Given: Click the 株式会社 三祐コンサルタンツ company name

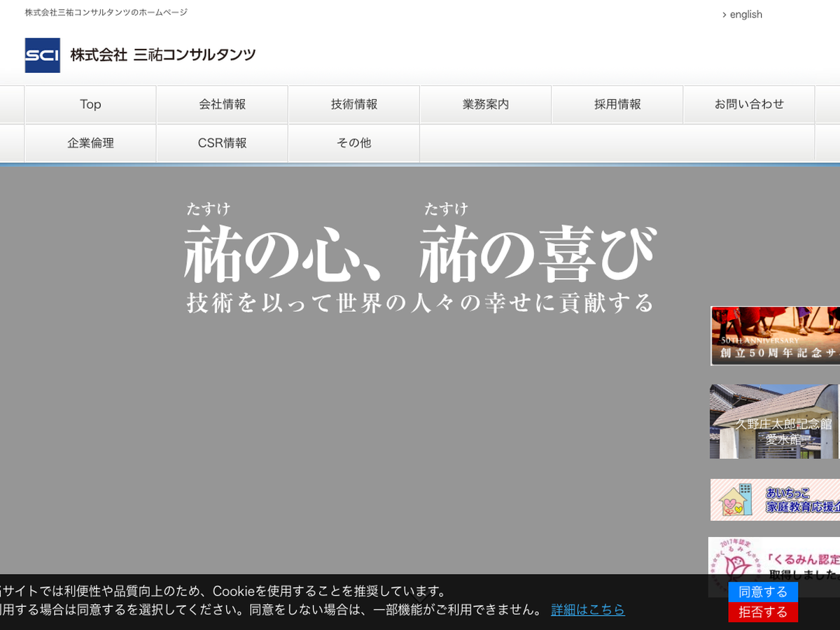Looking at the screenshot, I should click(163, 55).
